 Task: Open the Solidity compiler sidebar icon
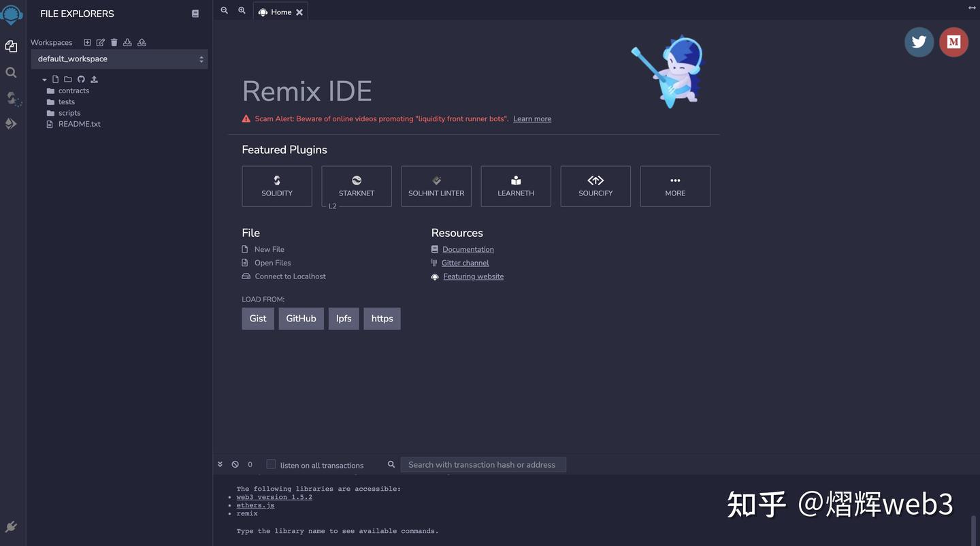[13, 99]
